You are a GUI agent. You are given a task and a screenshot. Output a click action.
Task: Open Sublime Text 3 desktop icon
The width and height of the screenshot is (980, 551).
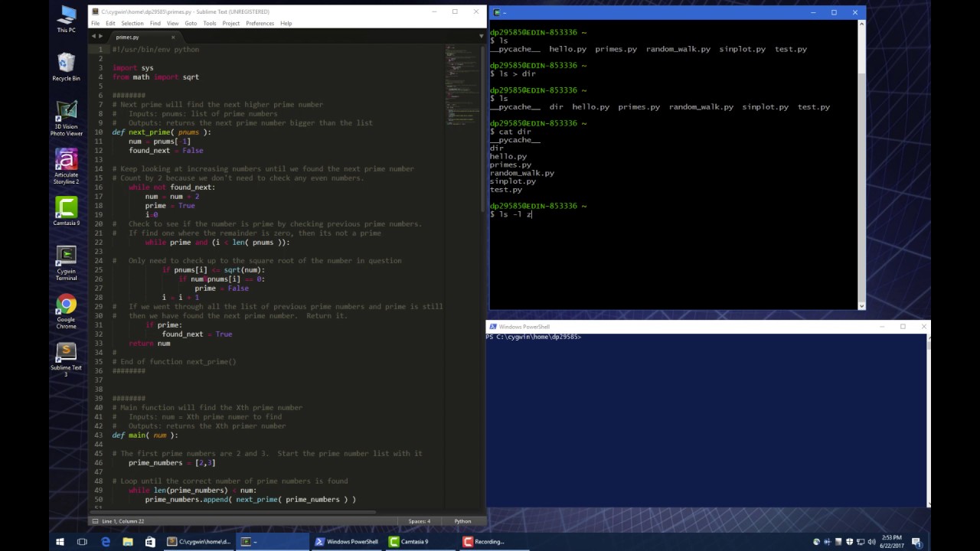66,360
